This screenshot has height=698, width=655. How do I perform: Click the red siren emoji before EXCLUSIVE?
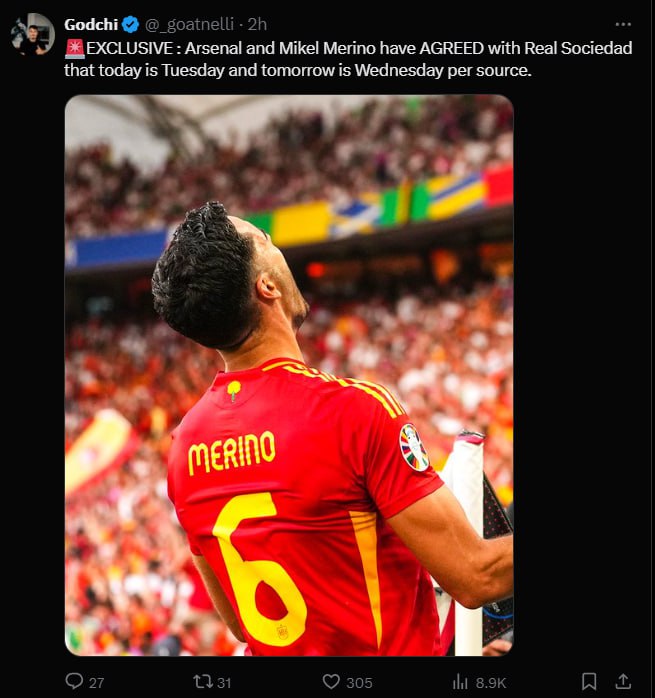pyautogui.click(x=75, y=49)
